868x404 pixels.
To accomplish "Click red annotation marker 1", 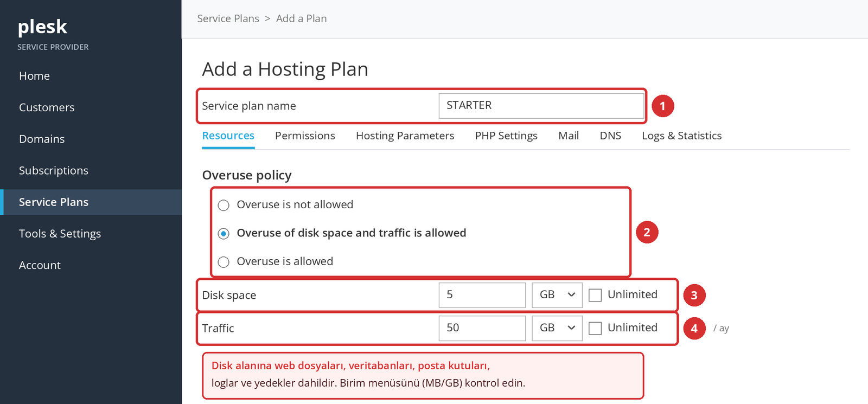I will coord(662,106).
